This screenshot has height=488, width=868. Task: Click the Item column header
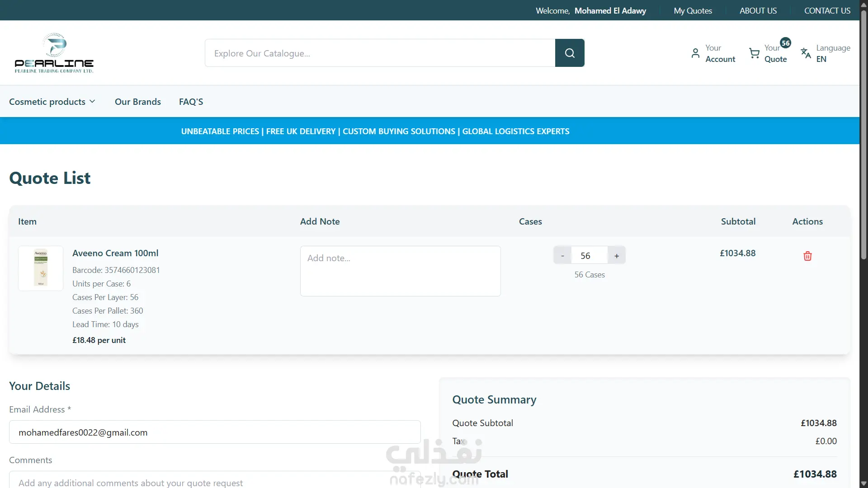(x=27, y=221)
